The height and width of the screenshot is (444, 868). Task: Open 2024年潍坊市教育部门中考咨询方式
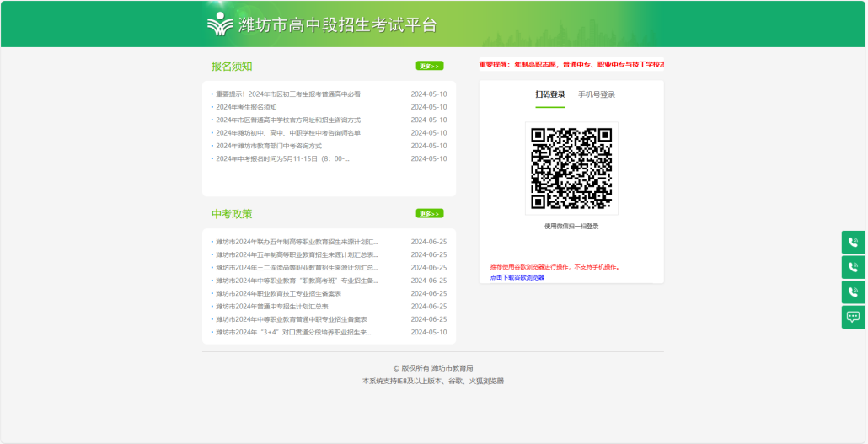tap(269, 146)
